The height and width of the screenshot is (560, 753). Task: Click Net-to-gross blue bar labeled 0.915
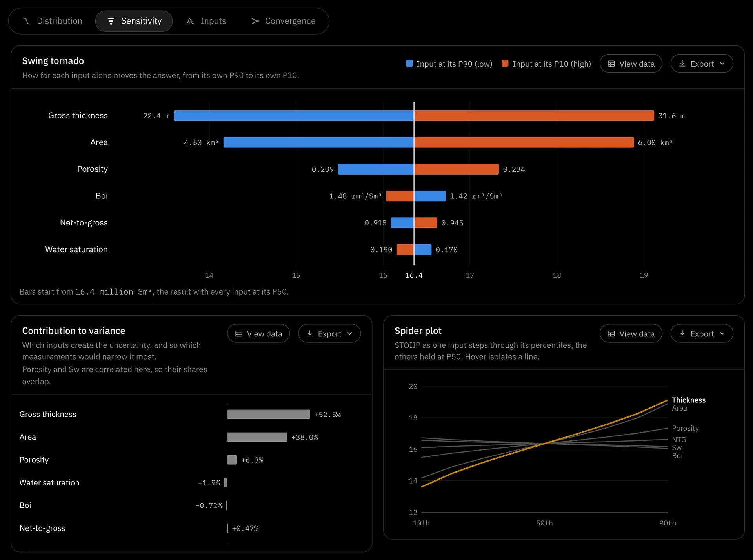click(402, 222)
